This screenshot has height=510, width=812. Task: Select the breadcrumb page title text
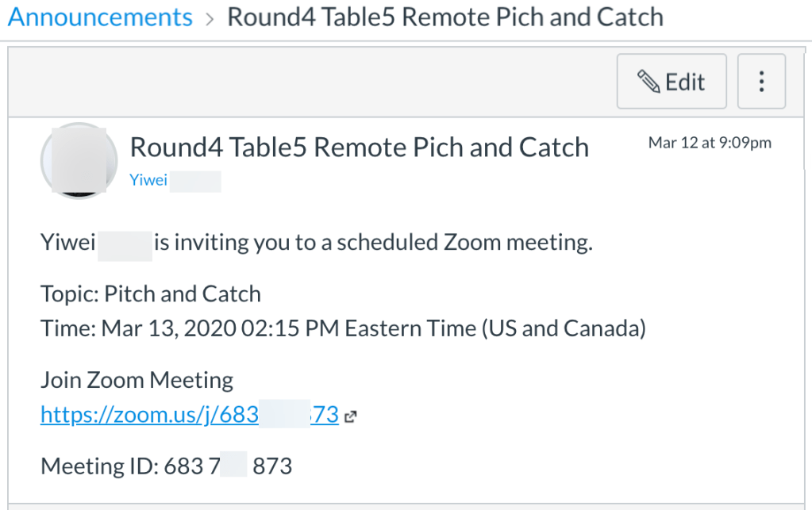click(444, 17)
